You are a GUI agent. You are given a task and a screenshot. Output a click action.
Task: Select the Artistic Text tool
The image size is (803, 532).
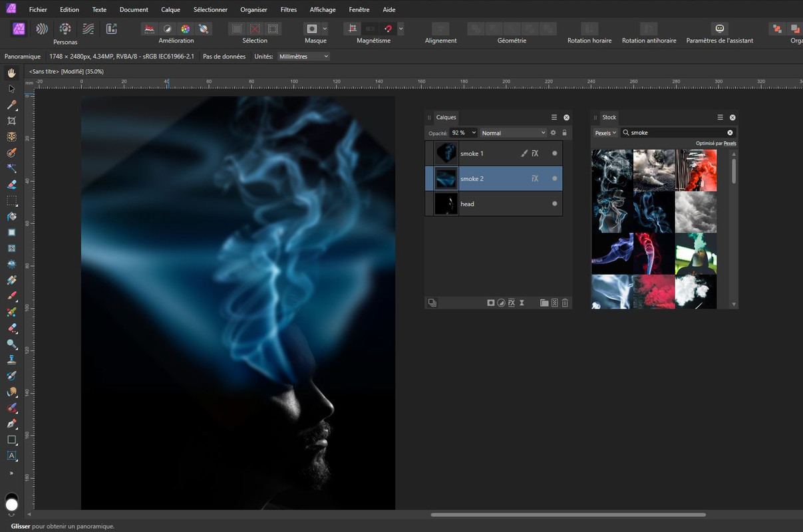coord(11,456)
